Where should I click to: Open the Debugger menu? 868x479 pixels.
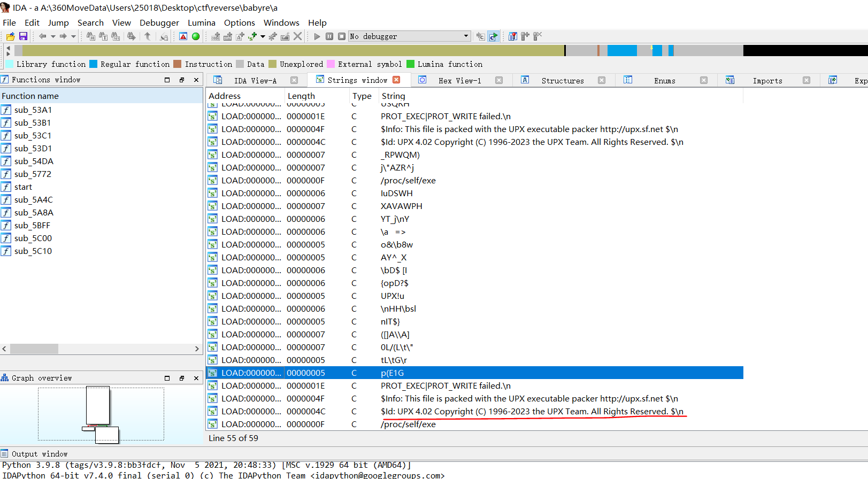tap(159, 22)
